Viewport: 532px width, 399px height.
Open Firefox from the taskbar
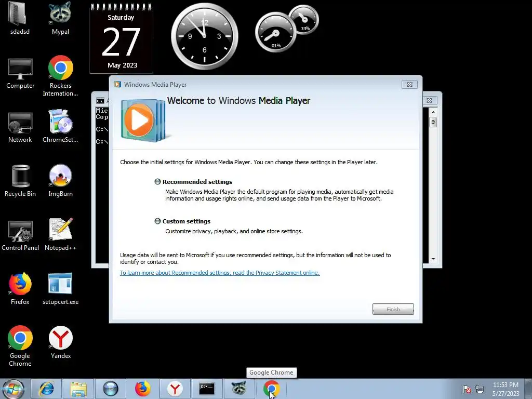point(142,389)
